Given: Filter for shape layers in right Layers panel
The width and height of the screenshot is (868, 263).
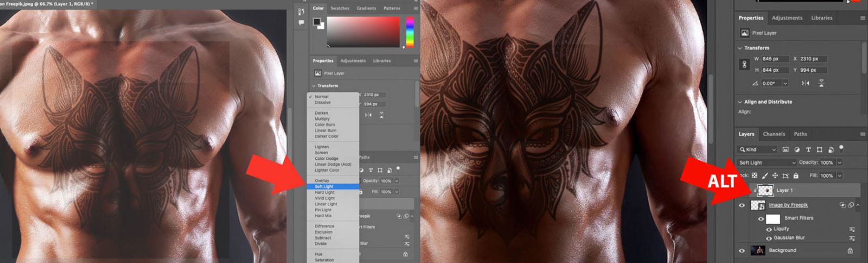Looking at the screenshot, I should (819, 149).
